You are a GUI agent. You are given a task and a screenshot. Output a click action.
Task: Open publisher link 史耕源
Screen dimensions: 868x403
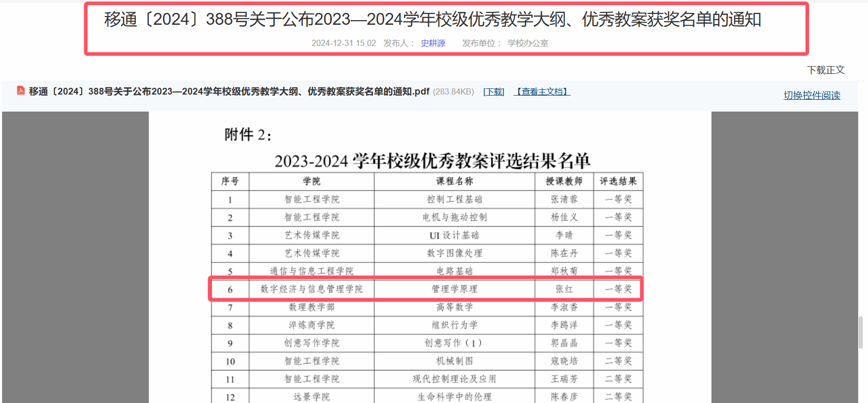433,43
